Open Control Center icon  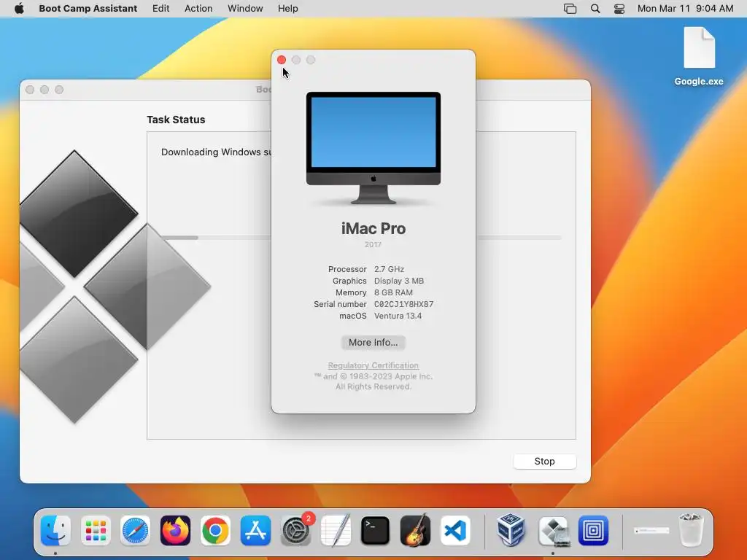pyautogui.click(x=619, y=9)
